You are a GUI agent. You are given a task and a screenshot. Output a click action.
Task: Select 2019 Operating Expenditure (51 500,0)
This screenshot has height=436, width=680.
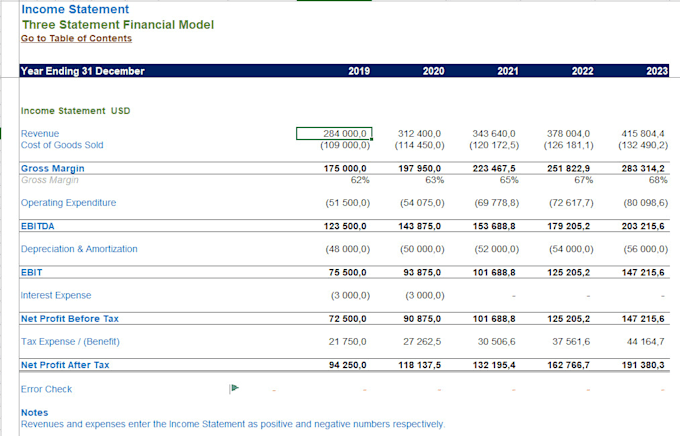coord(348,203)
